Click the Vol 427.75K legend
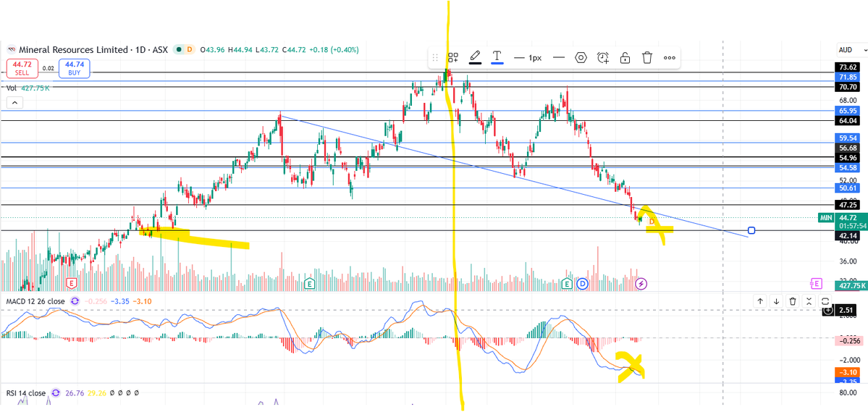Screen dimensions: 868x412 pos(26,88)
